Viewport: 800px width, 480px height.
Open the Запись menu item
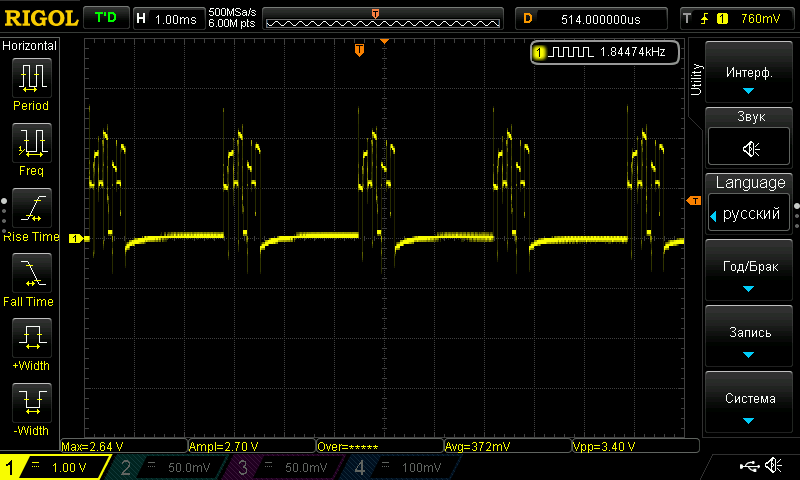coord(750,338)
